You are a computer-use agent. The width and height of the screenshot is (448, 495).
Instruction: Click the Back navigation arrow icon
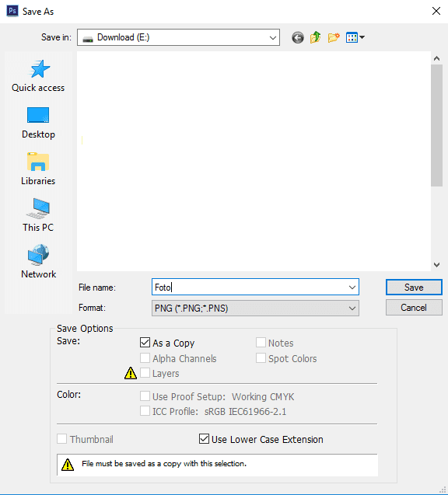click(x=298, y=37)
